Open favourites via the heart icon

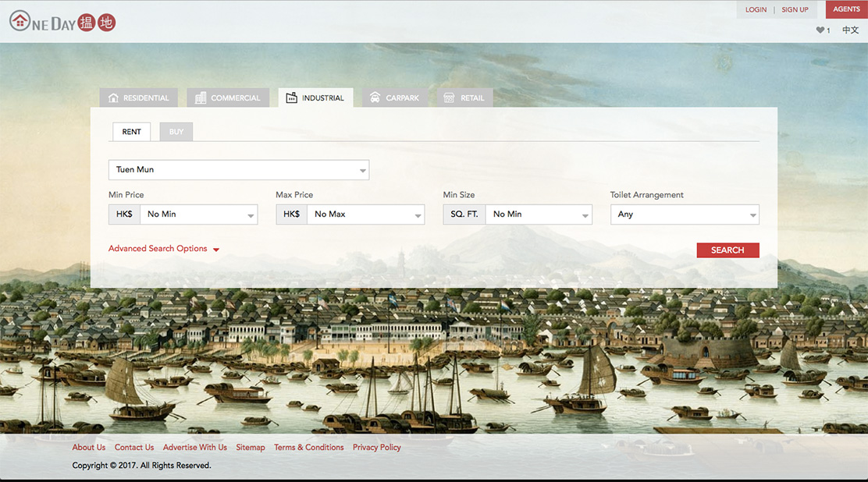click(820, 30)
